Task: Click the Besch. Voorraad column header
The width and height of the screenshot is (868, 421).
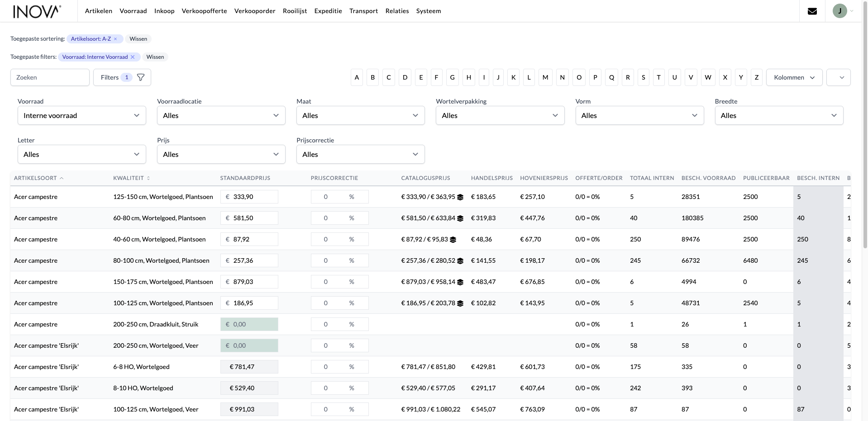Action: pyautogui.click(x=709, y=178)
